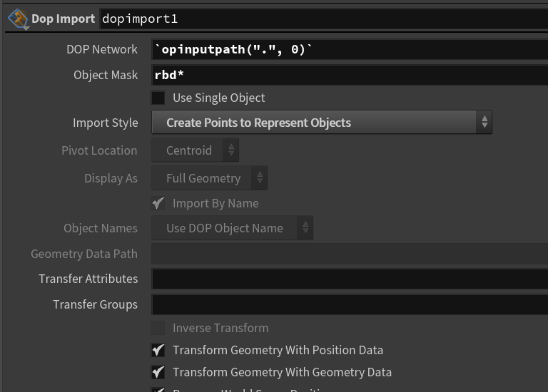Click the Display As label

tap(111, 178)
